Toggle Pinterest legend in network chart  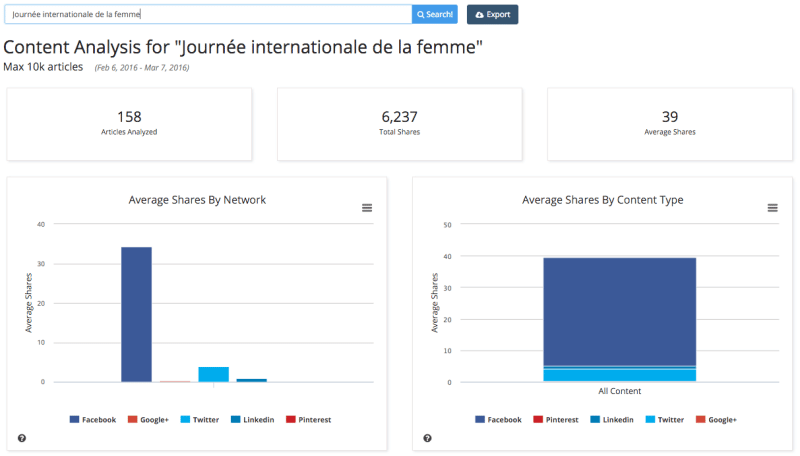[309, 419]
